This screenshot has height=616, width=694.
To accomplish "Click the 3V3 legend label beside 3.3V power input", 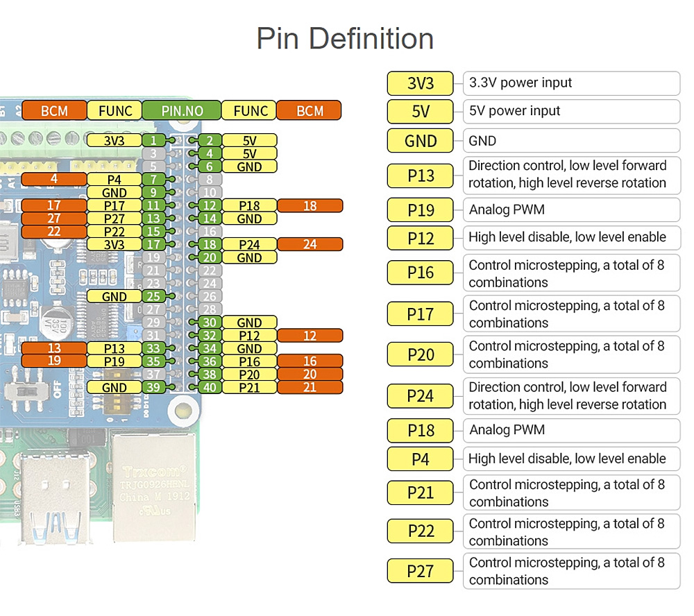I will (421, 83).
